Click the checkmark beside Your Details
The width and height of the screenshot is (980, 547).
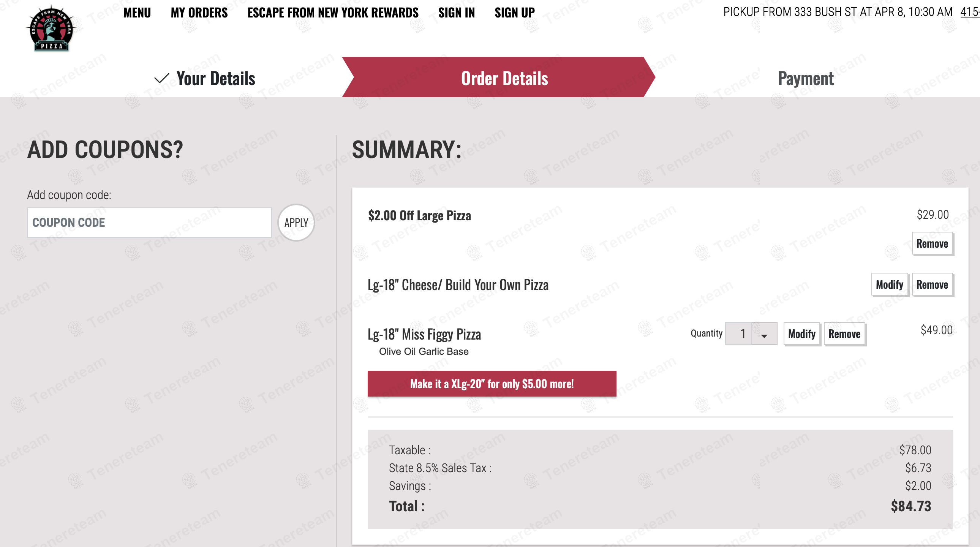(161, 79)
